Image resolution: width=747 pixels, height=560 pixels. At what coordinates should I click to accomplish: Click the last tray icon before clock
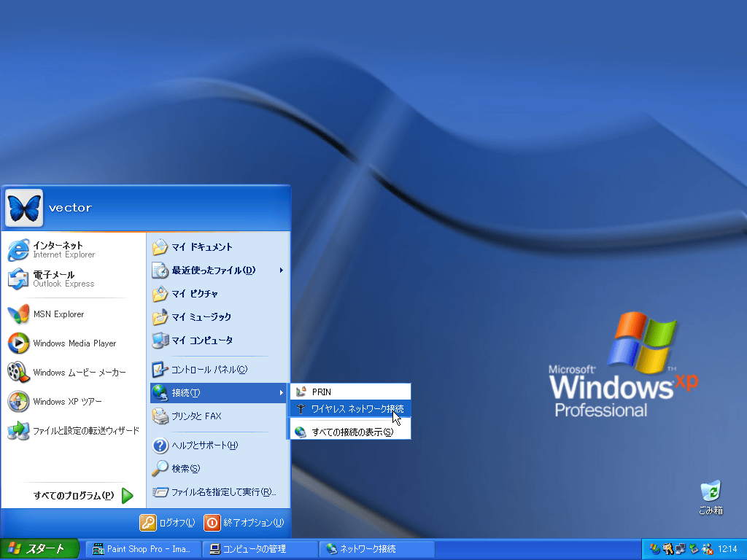pos(708,549)
